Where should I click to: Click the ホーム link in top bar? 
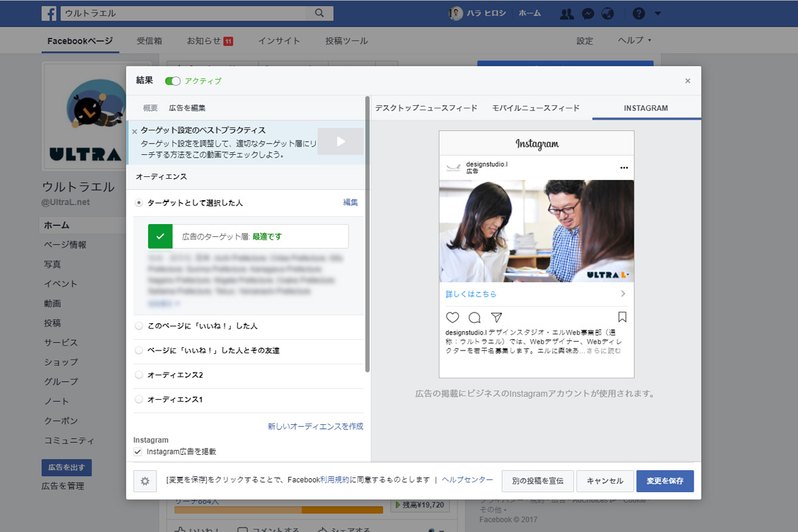click(x=529, y=13)
